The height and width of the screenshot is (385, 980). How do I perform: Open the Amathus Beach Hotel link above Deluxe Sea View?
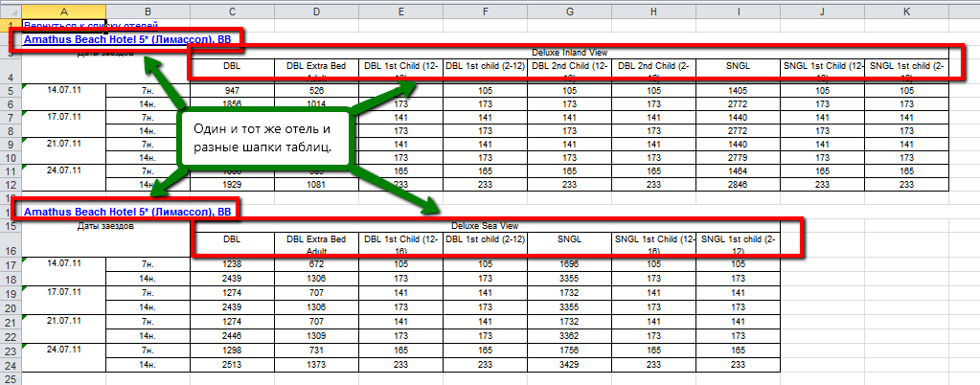point(126,212)
